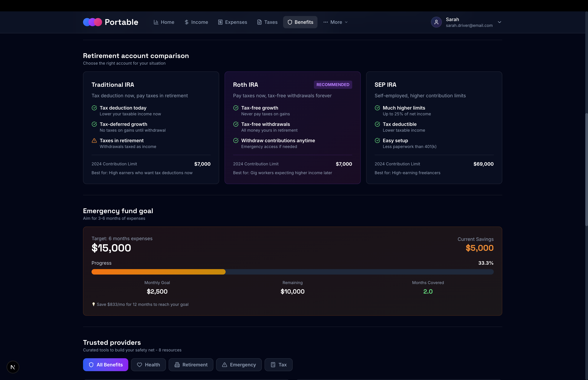Screen dimensions: 588x380
Task: Expand the More navigation dropdown
Action: (x=336, y=22)
